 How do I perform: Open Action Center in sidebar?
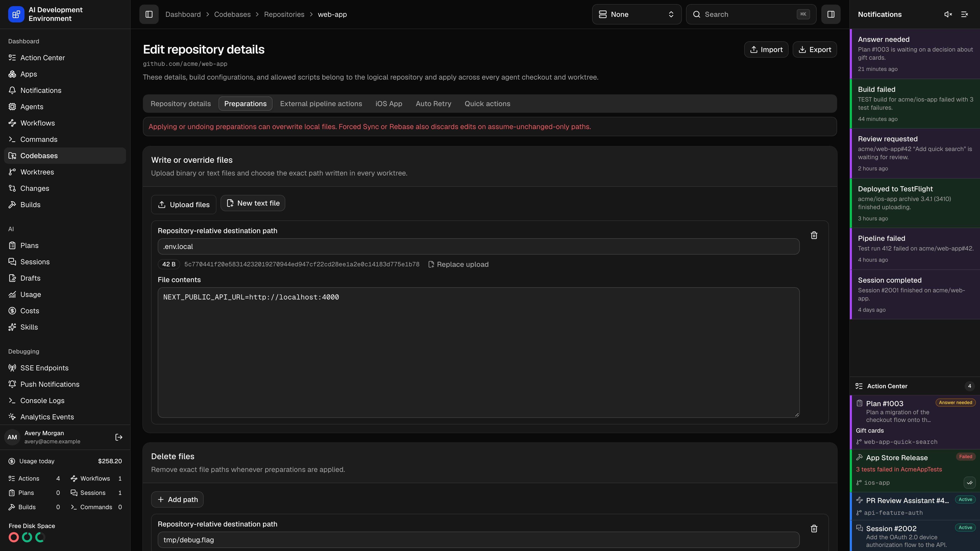[x=65, y=58]
